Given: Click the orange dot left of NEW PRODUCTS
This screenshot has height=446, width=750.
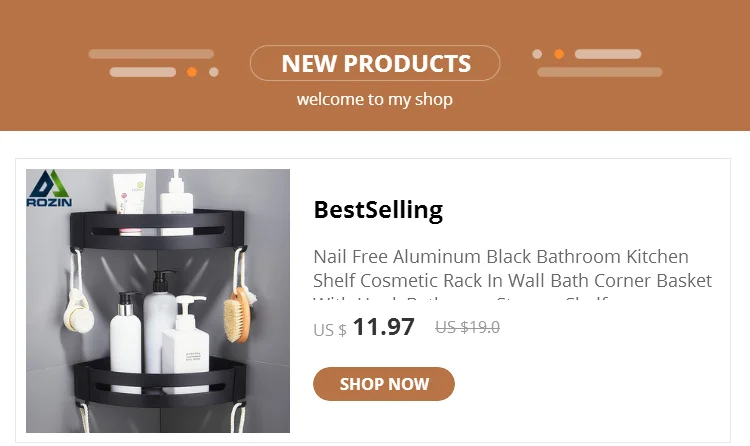Looking at the screenshot, I should [192, 72].
